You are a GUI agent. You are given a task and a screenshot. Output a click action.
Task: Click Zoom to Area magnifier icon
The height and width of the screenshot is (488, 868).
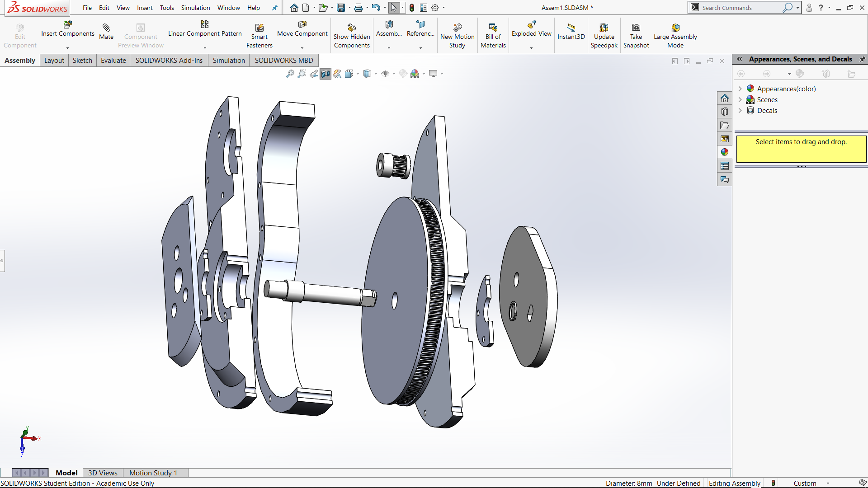302,74
